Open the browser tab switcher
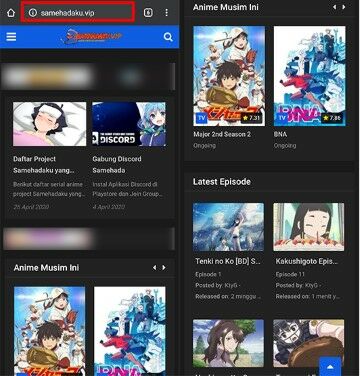Screen dimensions: 360x376 pyautogui.click(x=148, y=13)
